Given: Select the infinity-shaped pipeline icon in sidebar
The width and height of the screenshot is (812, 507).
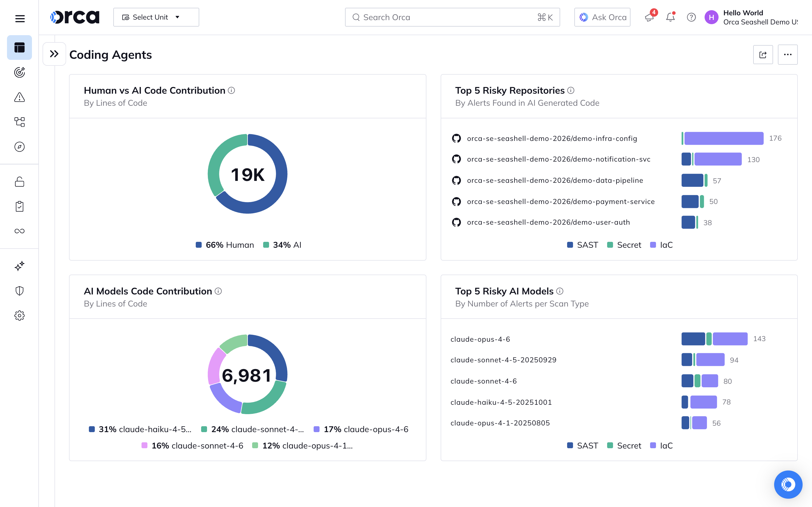Looking at the screenshot, I should point(19,231).
